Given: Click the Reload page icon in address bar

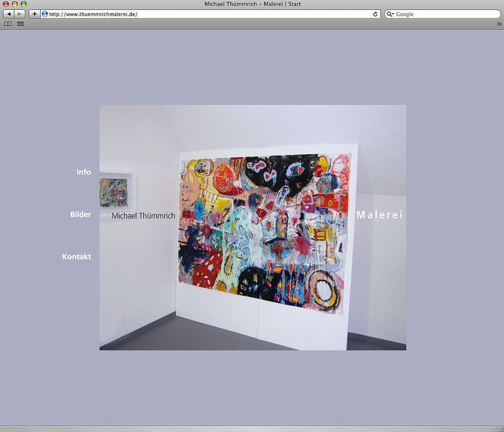Looking at the screenshot, I should 376,14.
